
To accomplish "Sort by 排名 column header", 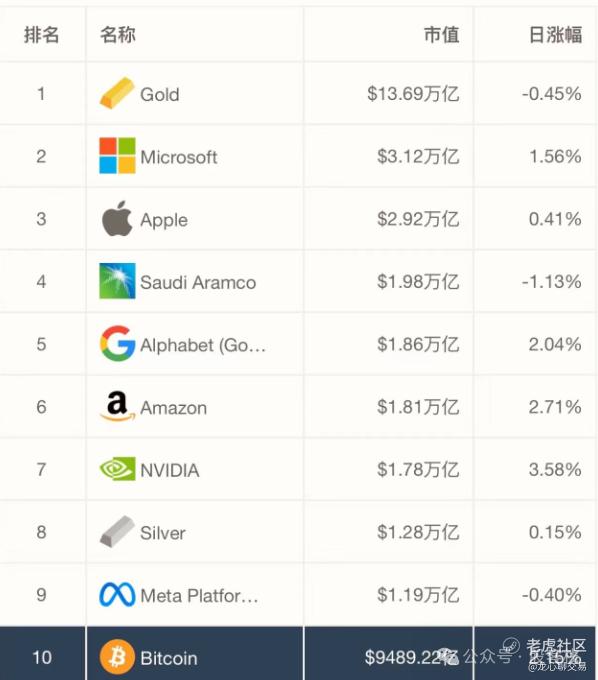I will 42,35.
